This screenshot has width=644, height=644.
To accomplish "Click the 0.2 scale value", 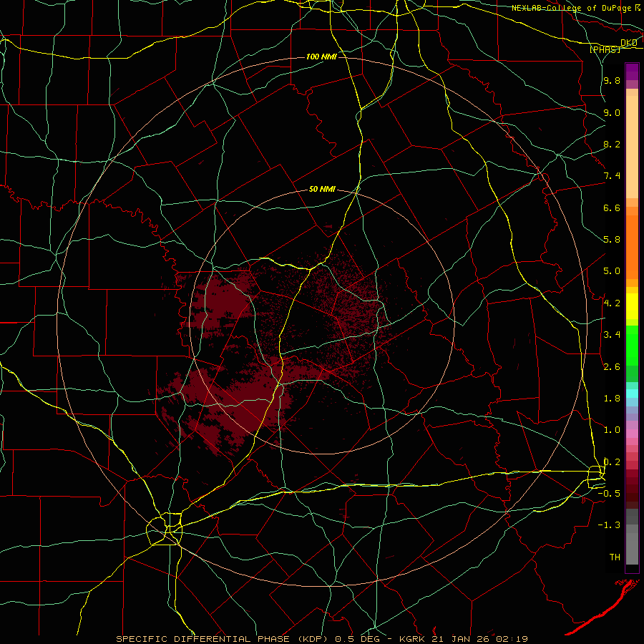I will pyautogui.click(x=612, y=462).
